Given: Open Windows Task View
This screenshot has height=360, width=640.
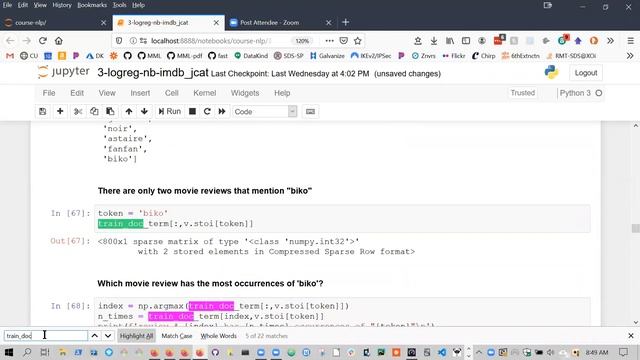Looking at the screenshot, I should click(x=45, y=352).
